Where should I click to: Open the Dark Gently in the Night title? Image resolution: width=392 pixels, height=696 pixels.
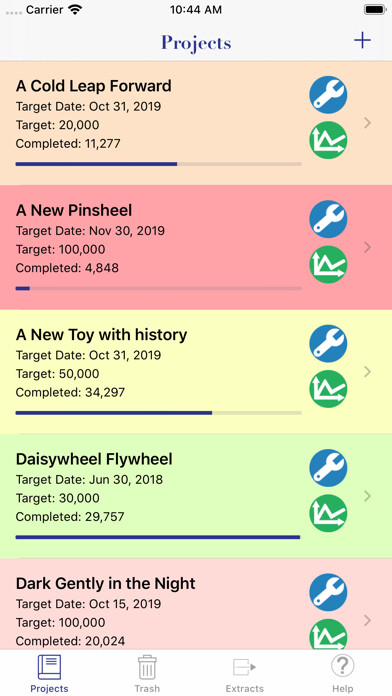(x=106, y=583)
